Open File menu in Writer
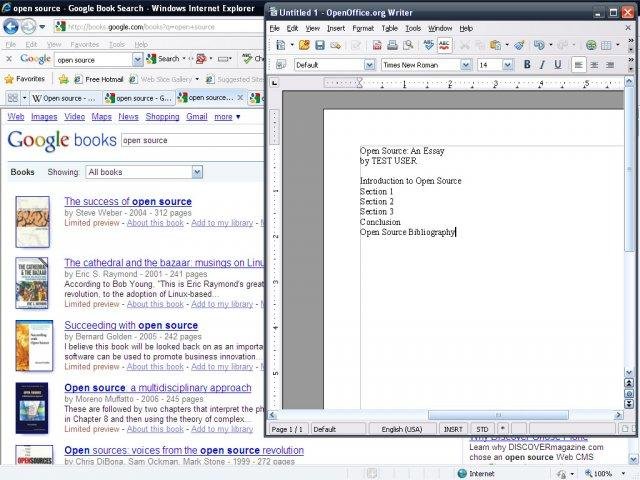640x480 pixels. pyautogui.click(x=275, y=28)
